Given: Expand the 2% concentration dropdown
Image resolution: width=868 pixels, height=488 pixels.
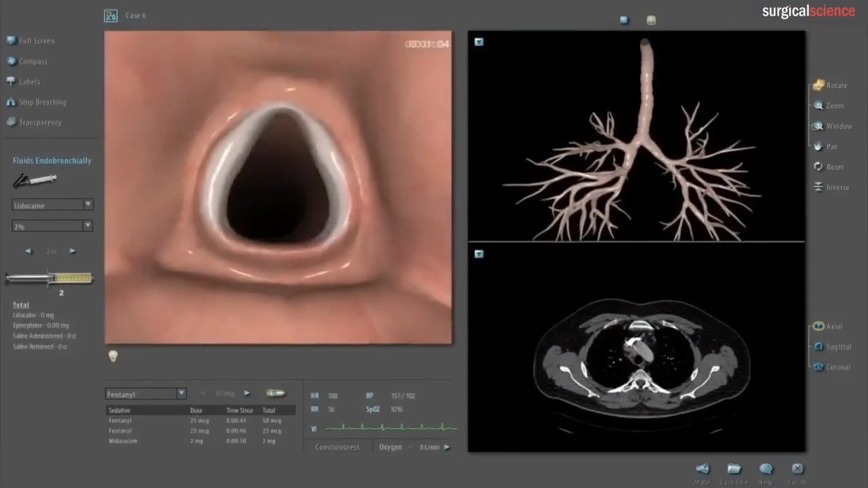Looking at the screenshot, I should [87, 226].
